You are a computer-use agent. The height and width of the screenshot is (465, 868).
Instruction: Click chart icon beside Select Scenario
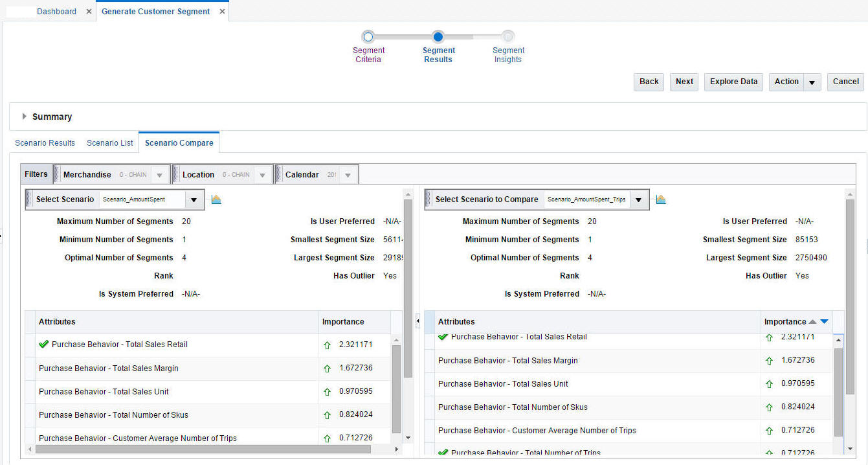point(216,199)
